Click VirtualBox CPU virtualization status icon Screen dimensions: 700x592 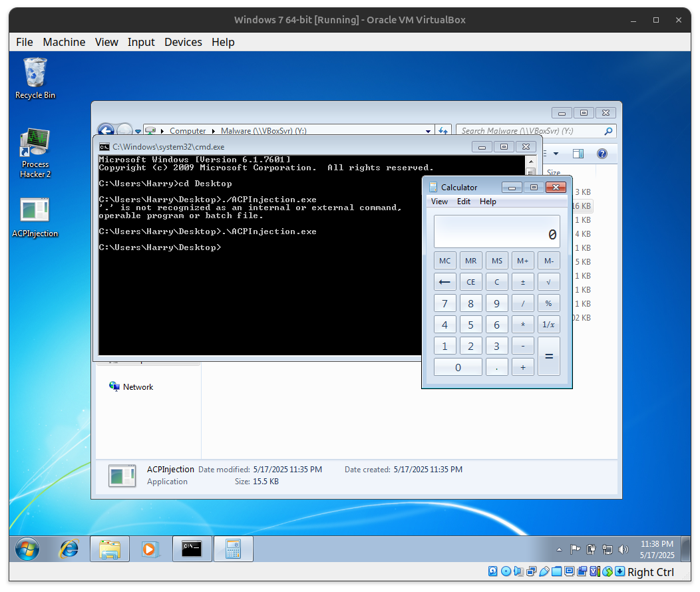point(594,571)
